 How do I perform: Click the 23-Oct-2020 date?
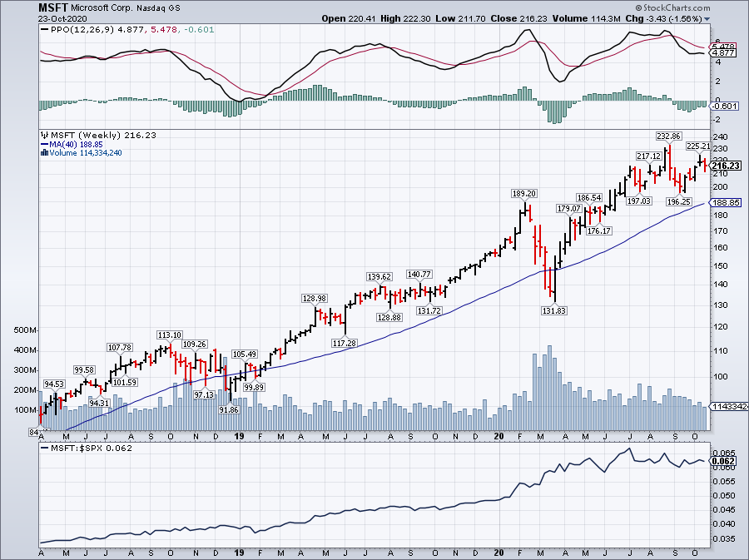click(x=62, y=18)
